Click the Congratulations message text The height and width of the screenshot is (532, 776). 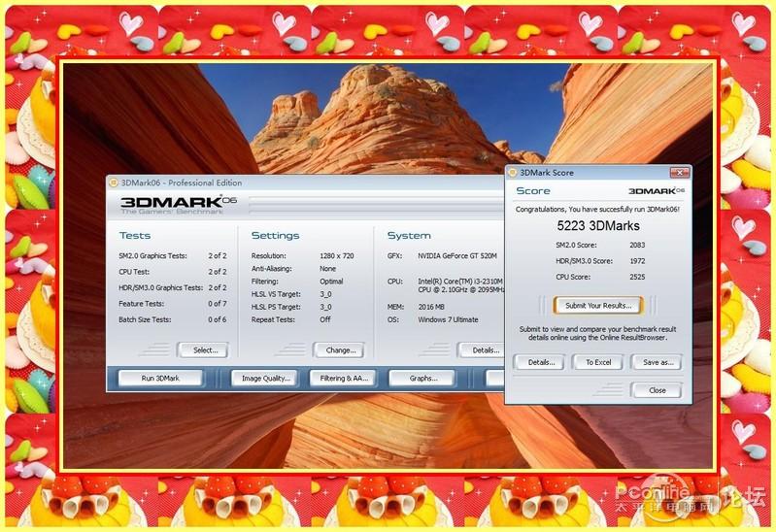597,210
